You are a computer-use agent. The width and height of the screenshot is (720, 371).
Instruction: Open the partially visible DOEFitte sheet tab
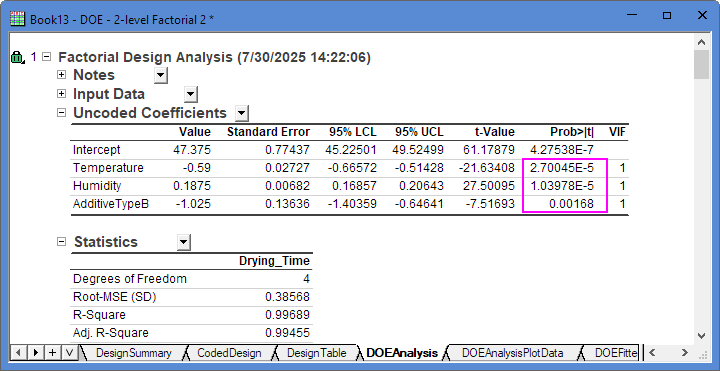pyautogui.click(x=616, y=353)
